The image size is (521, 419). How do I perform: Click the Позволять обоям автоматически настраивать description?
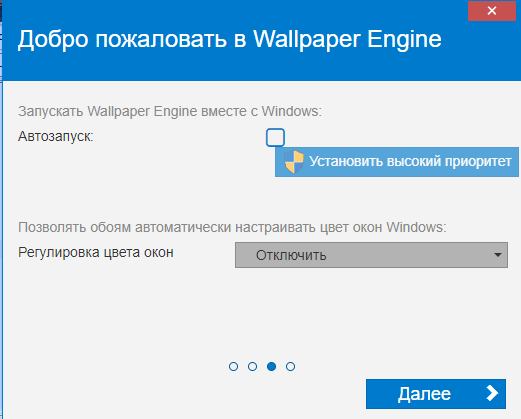232,227
